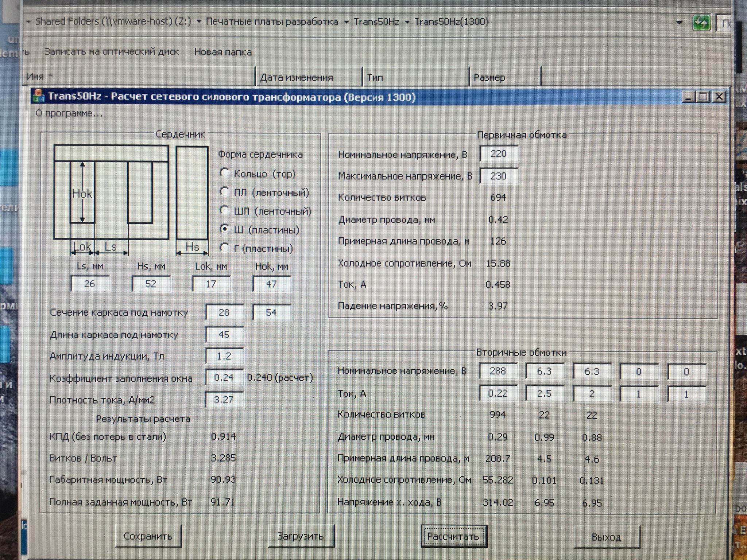Click the primary current value 0.458
This screenshot has height=560, width=747.
[x=498, y=284]
